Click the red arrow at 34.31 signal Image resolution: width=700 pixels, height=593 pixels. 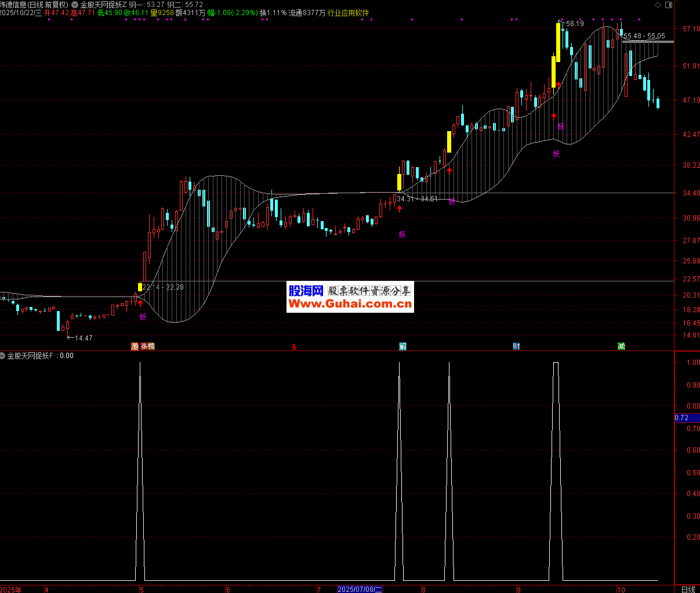[x=400, y=208]
